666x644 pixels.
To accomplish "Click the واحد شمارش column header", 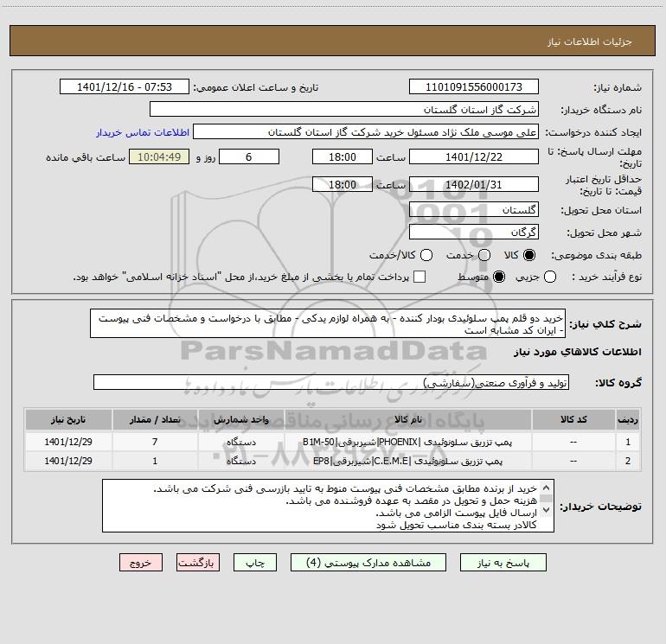I will (x=241, y=419).
